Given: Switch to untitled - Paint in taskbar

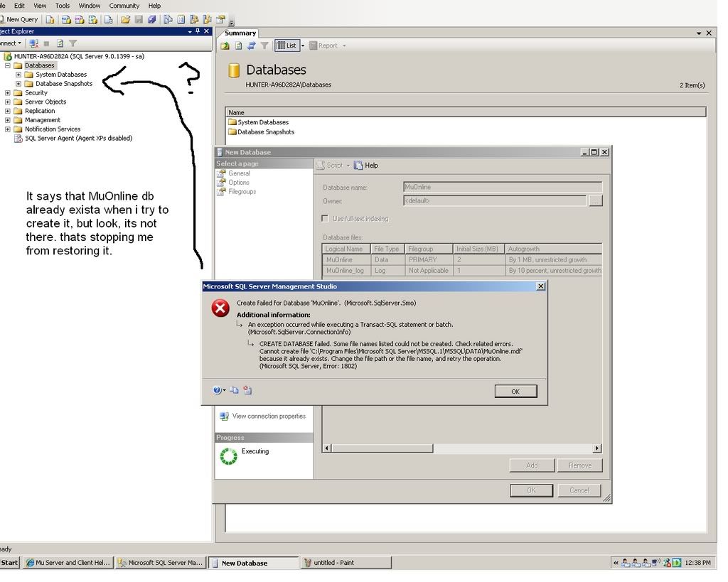Looking at the screenshot, I should click(x=346, y=563).
